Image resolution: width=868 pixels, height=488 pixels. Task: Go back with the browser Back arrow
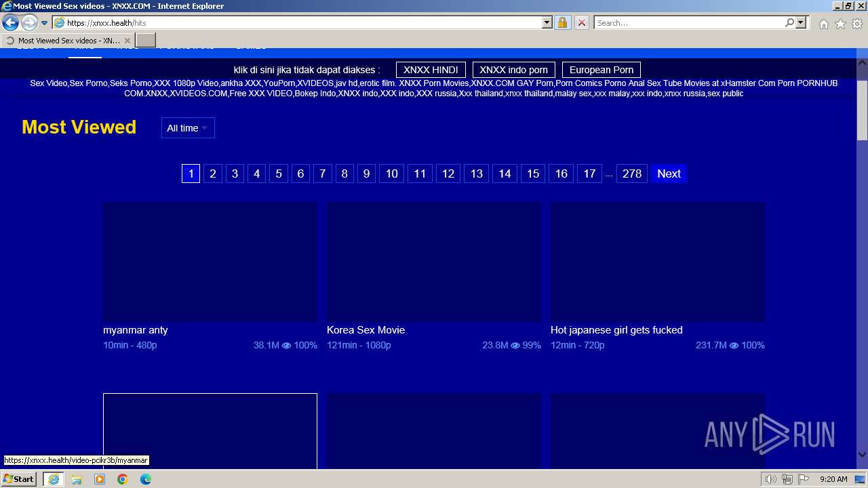10,23
